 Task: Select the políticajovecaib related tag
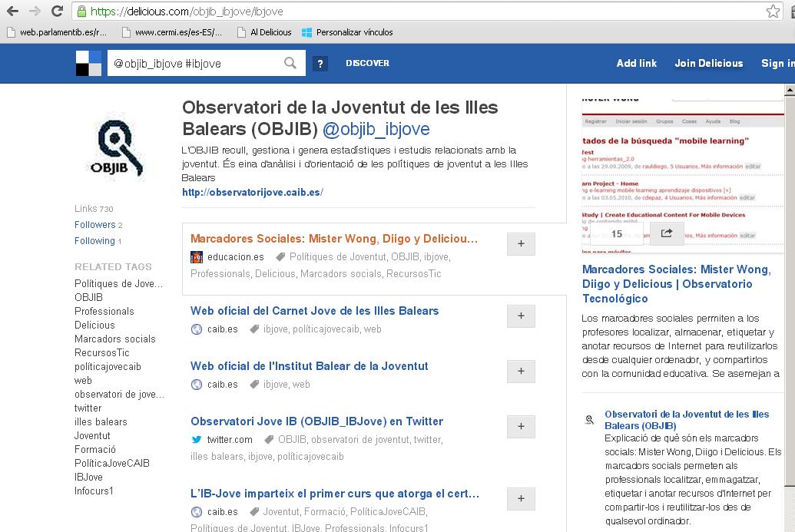pyautogui.click(x=108, y=367)
